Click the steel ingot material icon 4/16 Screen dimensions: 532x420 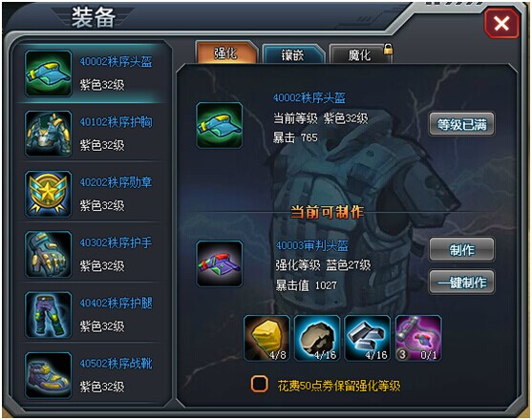coord(368,338)
